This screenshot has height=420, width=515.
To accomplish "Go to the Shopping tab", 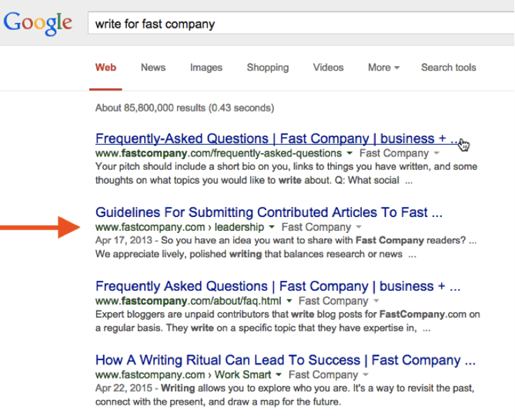I will tap(268, 68).
